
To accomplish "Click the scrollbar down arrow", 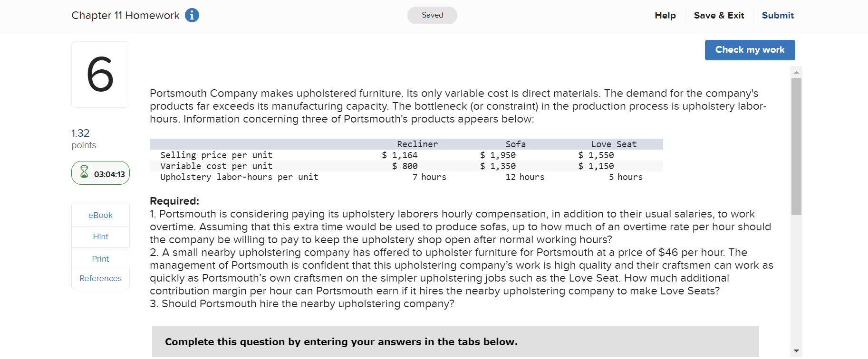I will (796, 349).
